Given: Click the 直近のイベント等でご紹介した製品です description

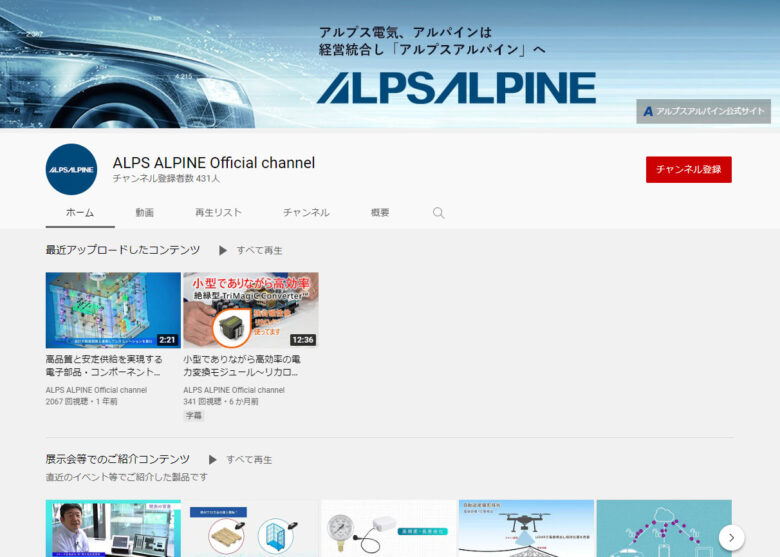Looking at the screenshot, I should point(127,477).
